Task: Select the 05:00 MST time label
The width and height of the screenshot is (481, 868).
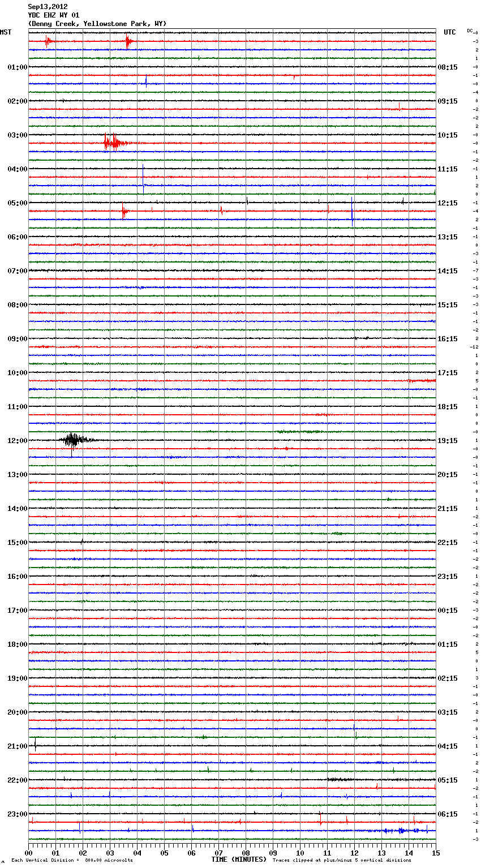Action: [18, 203]
